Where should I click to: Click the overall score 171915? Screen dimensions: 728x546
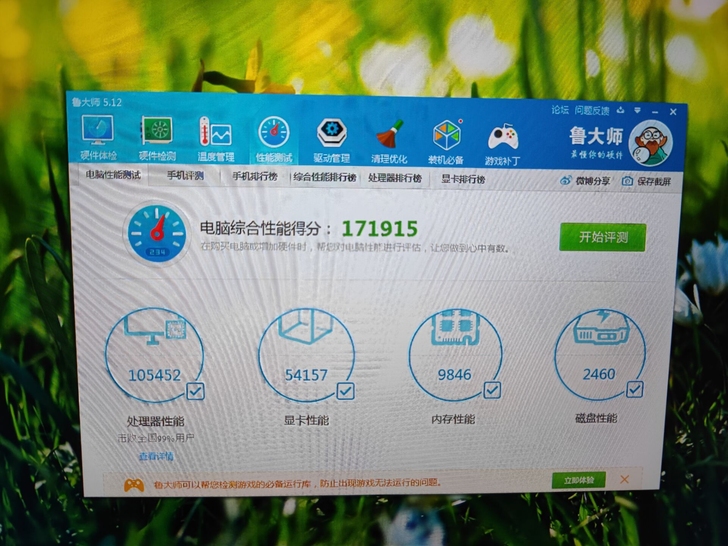[380, 229]
